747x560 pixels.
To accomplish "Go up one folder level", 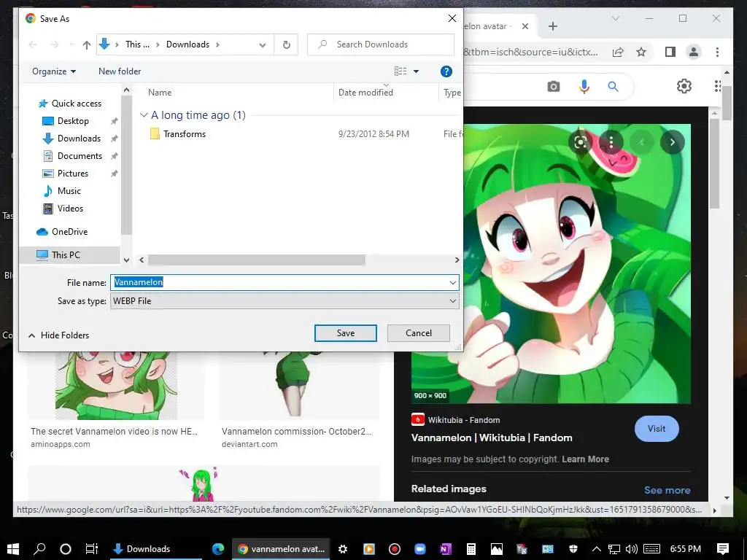I will (x=86, y=44).
